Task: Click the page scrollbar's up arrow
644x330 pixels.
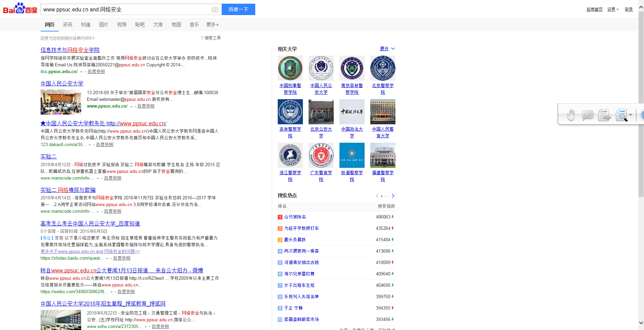Action: click(641, 7)
